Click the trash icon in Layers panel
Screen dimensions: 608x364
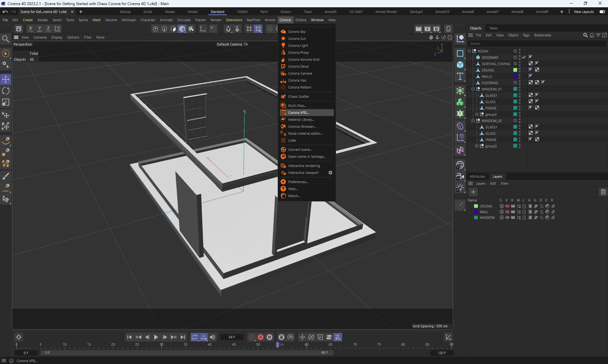tap(603, 192)
